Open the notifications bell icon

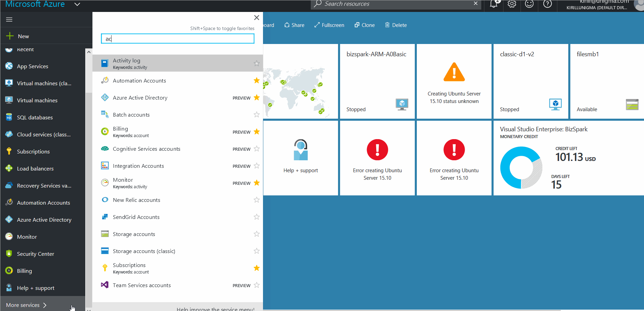click(494, 4)
